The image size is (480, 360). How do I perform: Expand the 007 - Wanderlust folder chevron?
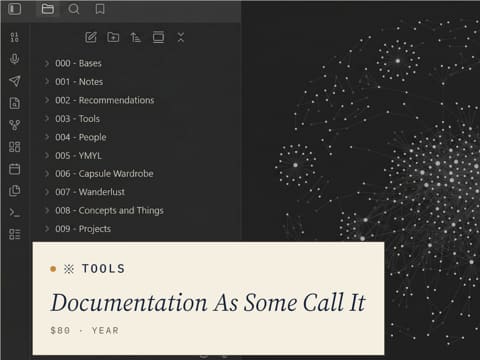[47, 192]
